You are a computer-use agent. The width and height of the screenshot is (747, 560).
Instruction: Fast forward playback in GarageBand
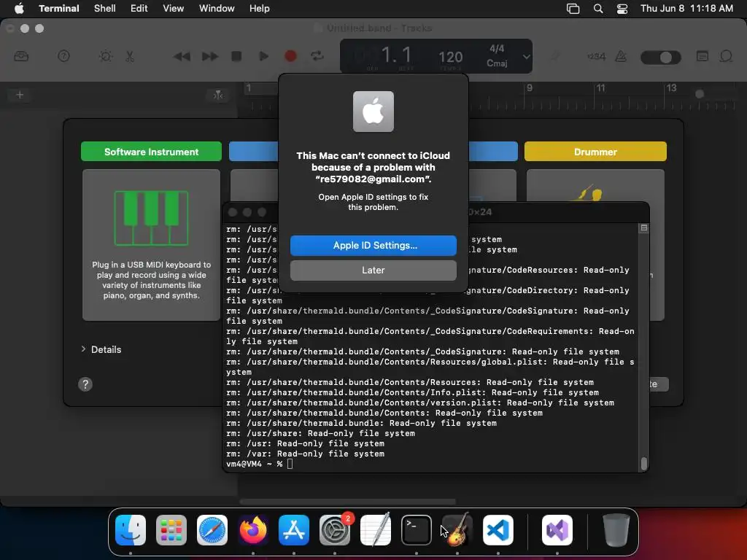pyautogui.click(x=209, y=57)
